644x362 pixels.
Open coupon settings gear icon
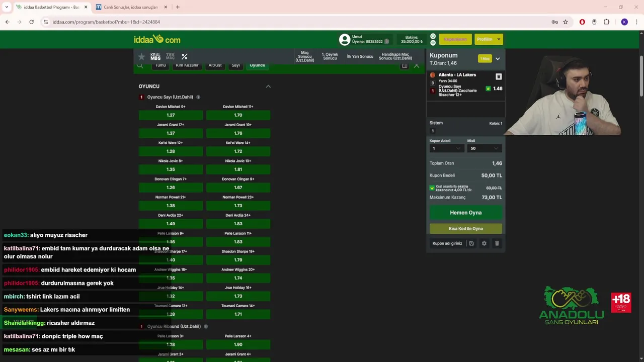coord(484,243)
